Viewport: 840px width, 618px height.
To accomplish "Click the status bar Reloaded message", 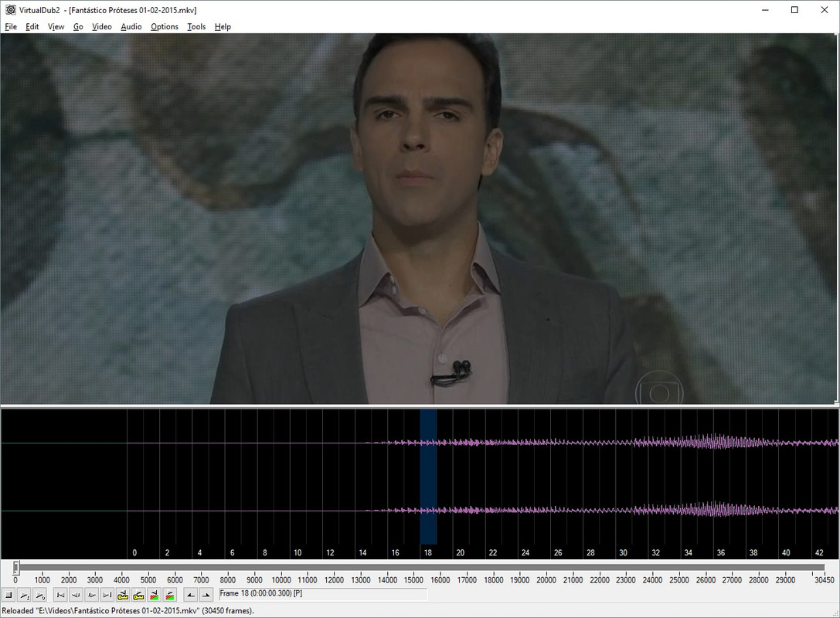I will pos(128,610).
